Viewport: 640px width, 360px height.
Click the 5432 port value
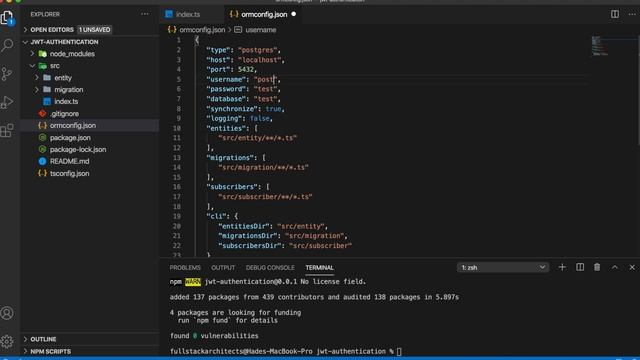(x=246, y=69)
